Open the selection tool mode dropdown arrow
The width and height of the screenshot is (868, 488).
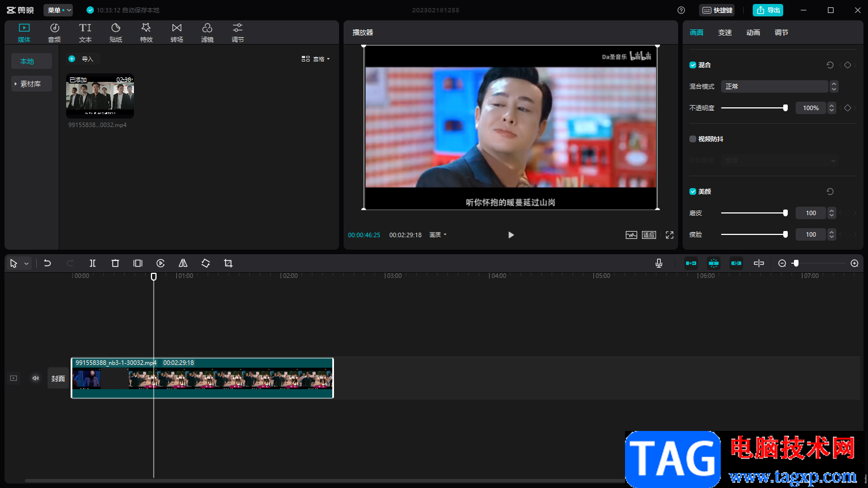point(26,264)
